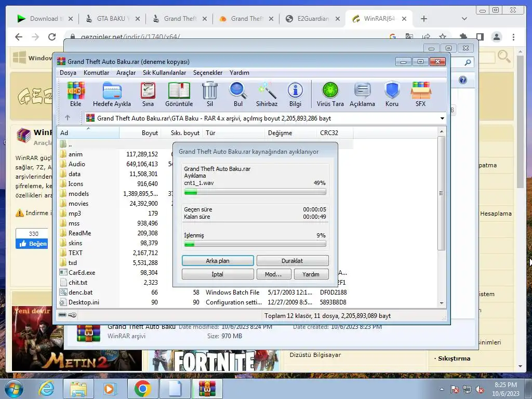Open Windows Media Player taskbar icon

[x=110, y=389]
